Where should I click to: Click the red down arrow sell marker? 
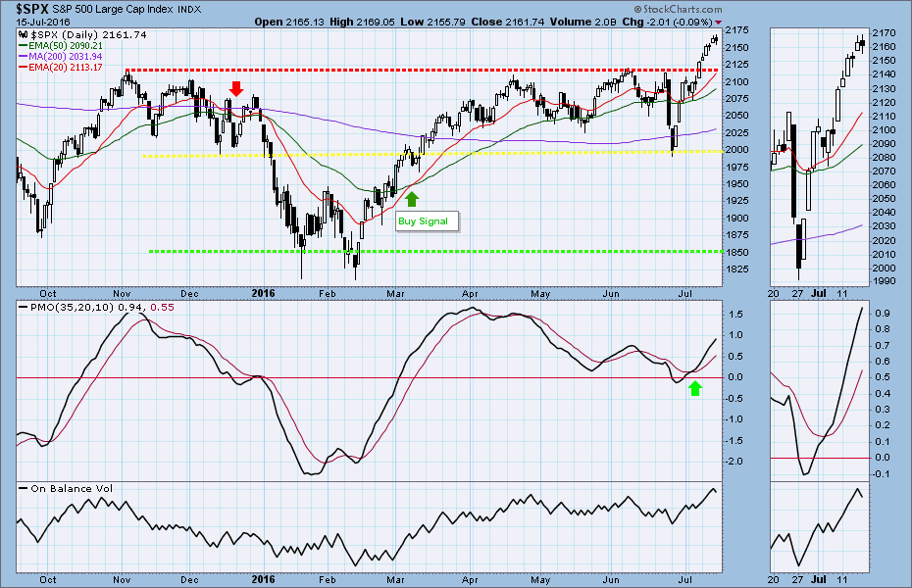coord(235,89)
